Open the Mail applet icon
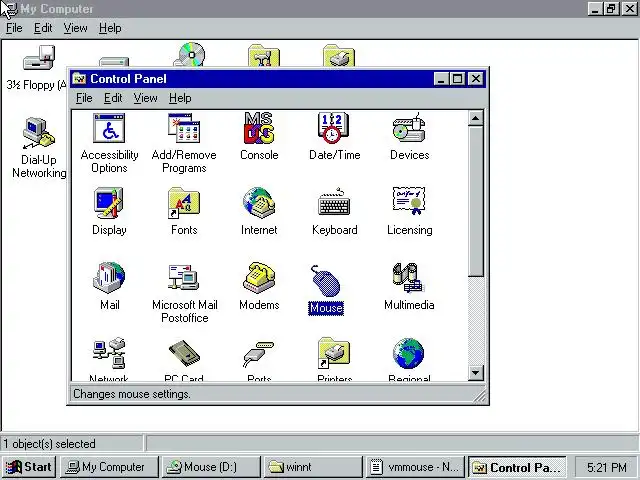 coord(109,278)
